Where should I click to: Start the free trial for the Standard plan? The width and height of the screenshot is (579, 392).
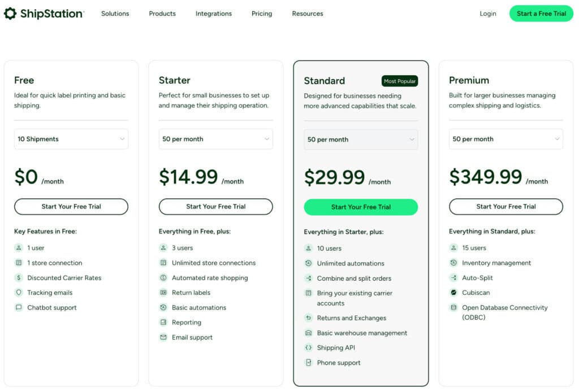pos(361,207)
